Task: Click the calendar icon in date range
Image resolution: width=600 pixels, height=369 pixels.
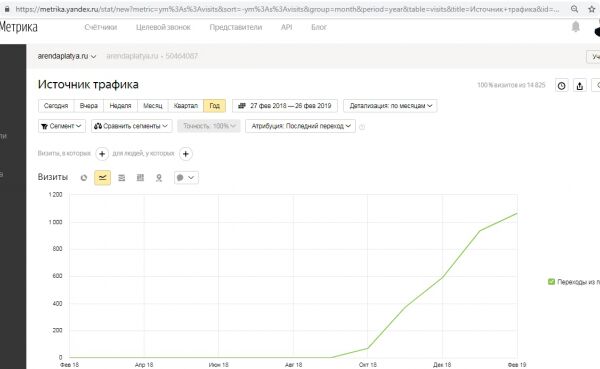Action: [x=242, y=106]
